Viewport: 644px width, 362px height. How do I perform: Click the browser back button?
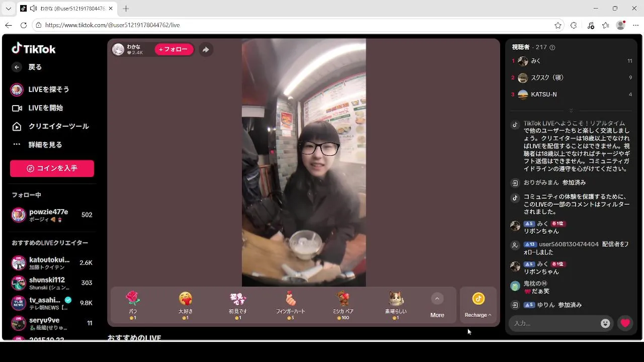[x=9, y=25]
